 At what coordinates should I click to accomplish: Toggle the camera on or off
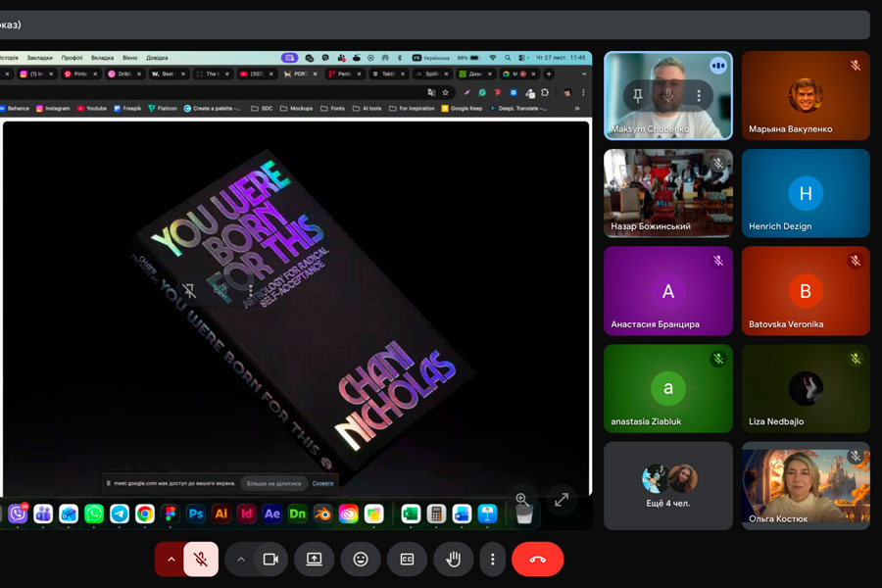click(270, 559)
